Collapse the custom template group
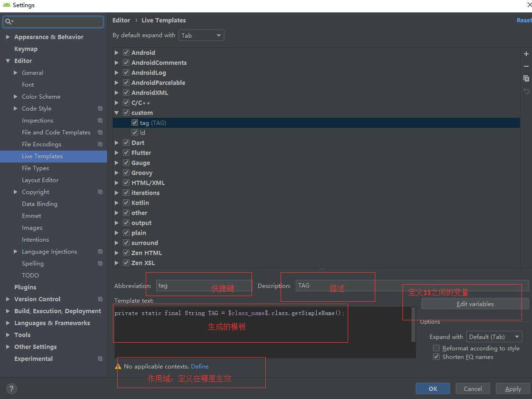This screenshot has width=532, height=399. tap(116, 113)
